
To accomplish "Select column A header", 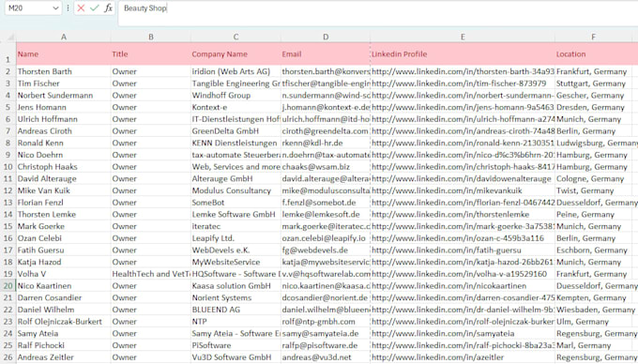I will [x=64, y=37].
